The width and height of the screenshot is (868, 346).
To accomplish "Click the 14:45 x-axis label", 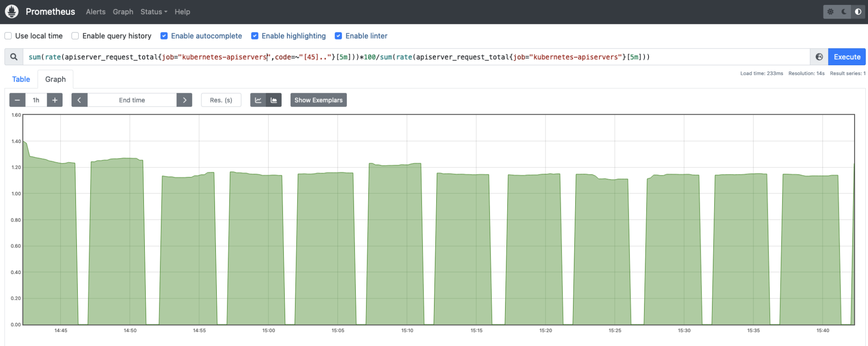I will [x=61, y=330].
